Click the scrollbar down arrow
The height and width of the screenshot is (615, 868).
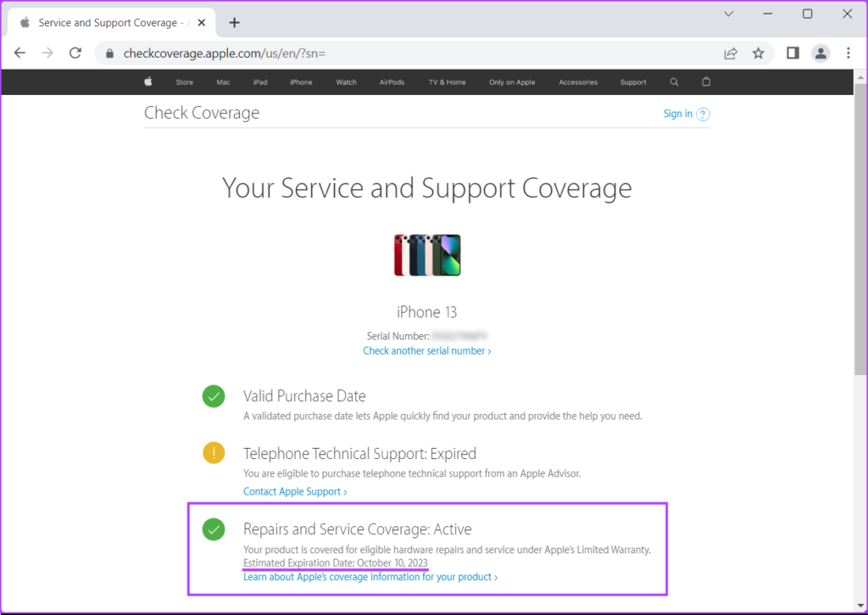860,607
